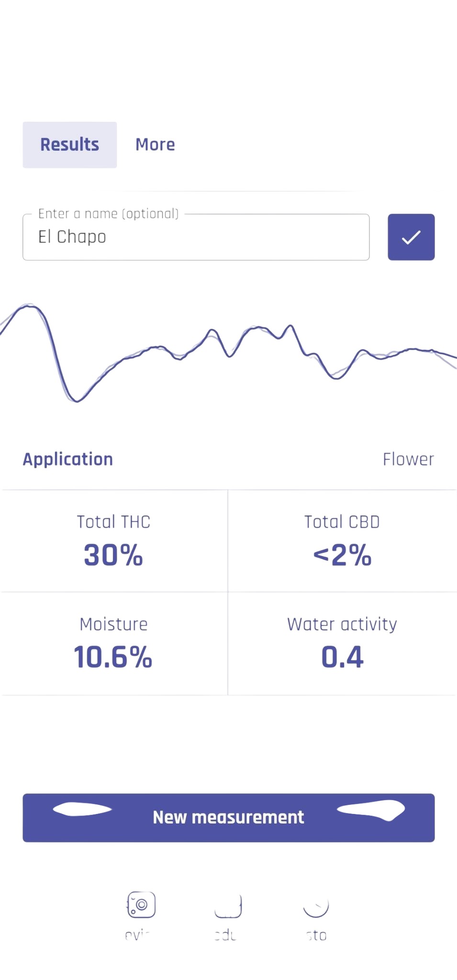Tap the Moisture 10.6% reading
457x980 pixels.
pyautogui.click(x=113, y=657)
